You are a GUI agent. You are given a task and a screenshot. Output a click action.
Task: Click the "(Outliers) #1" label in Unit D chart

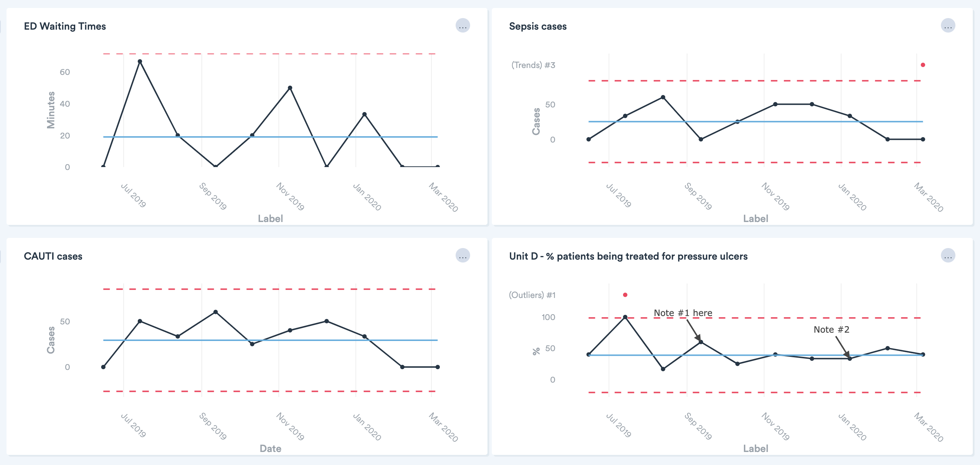pyautogui.click(x=532, y=295)
